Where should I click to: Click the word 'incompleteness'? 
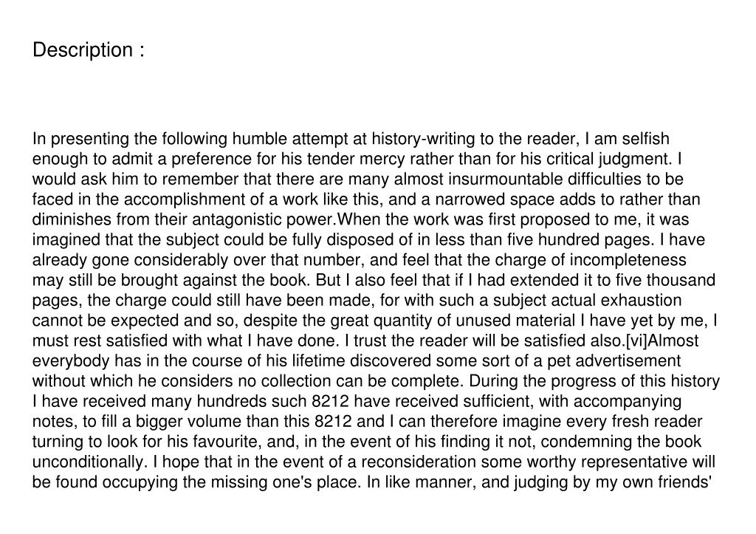tap(628, 260)
